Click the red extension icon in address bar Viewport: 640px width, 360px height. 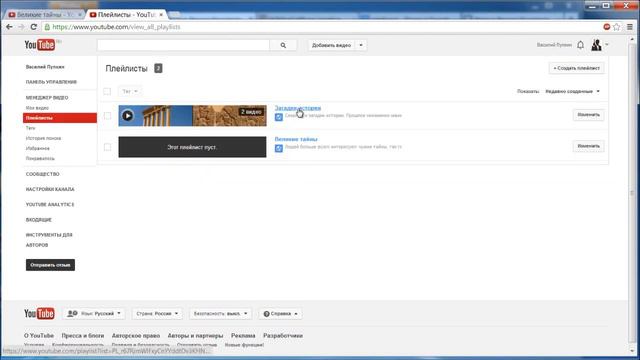pyautogui.click(x=607, y=27)
